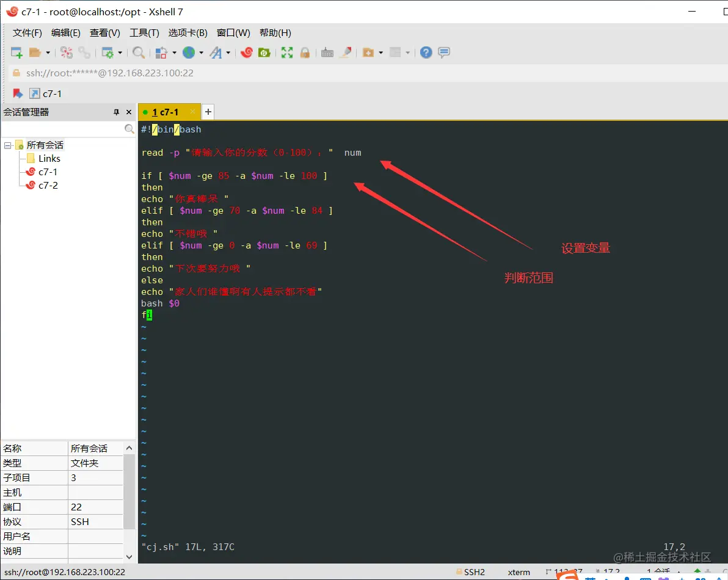Open the 文件(F) menu

27,33
